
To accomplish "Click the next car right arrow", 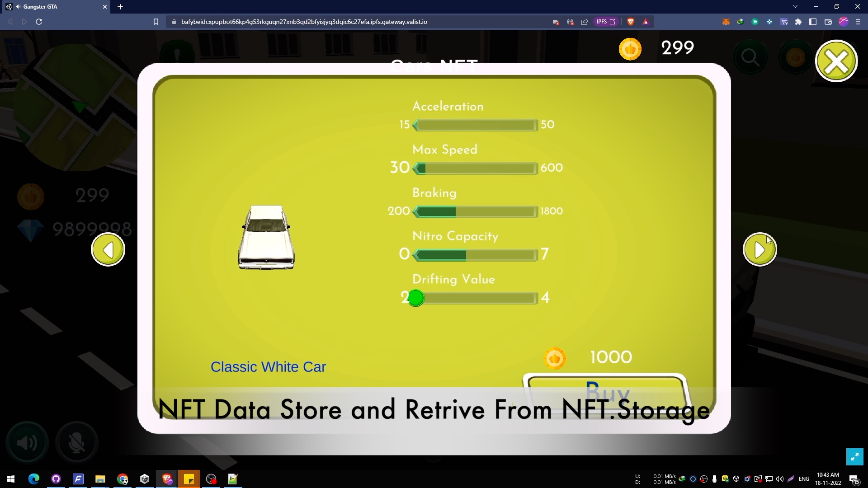I will [x=759, y=249].
